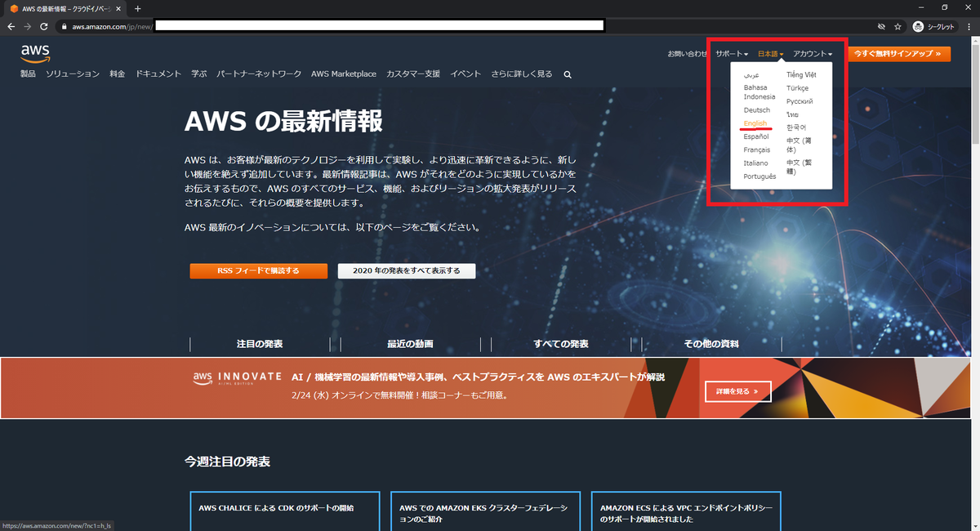This screenshot has height=531, width=980.
Task: Select English in the language list
Action: pyautogui.click(x=755, y=123)
